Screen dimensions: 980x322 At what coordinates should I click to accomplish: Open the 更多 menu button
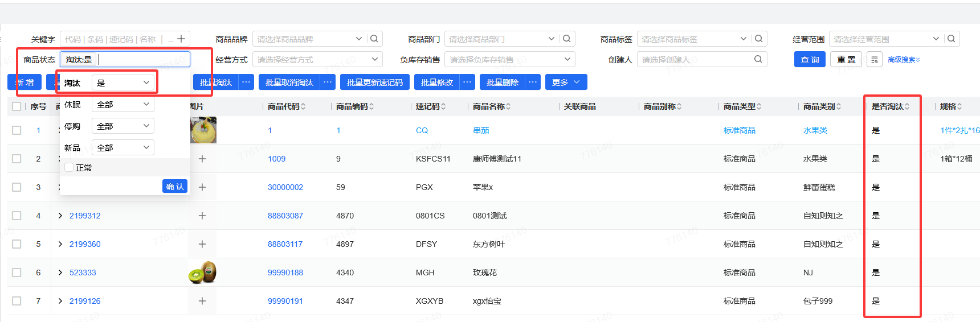pos(566,82)
